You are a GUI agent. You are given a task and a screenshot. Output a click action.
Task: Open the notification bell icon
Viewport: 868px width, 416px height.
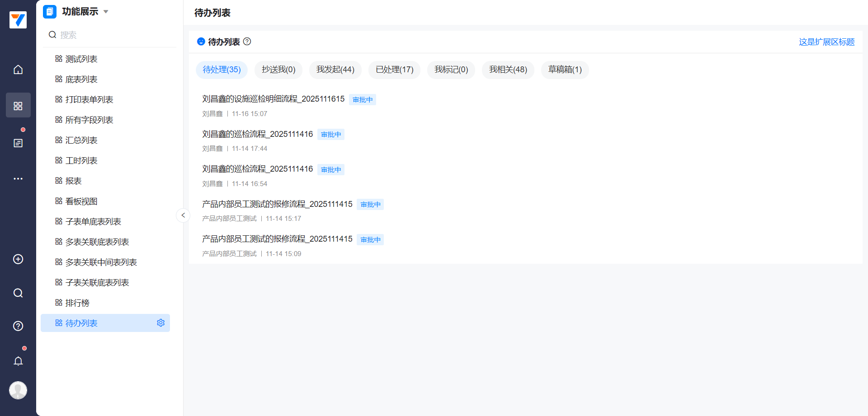point(18,361)
